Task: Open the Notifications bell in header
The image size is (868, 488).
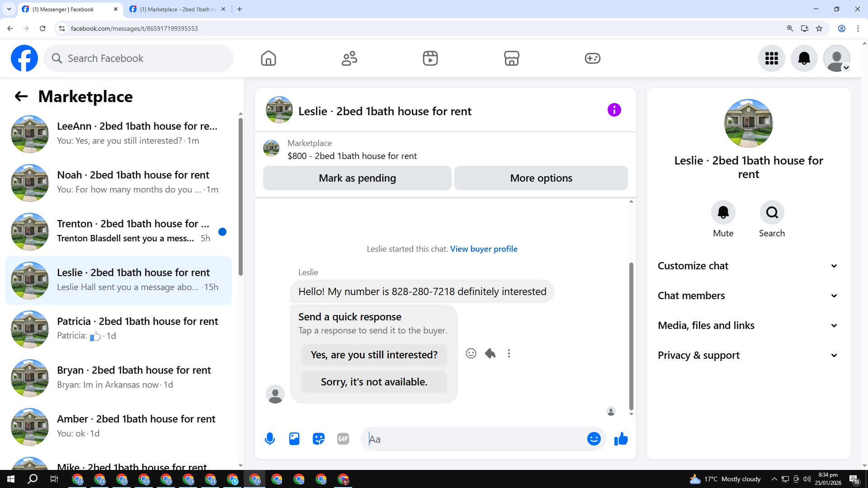Action: click(804, 58)
